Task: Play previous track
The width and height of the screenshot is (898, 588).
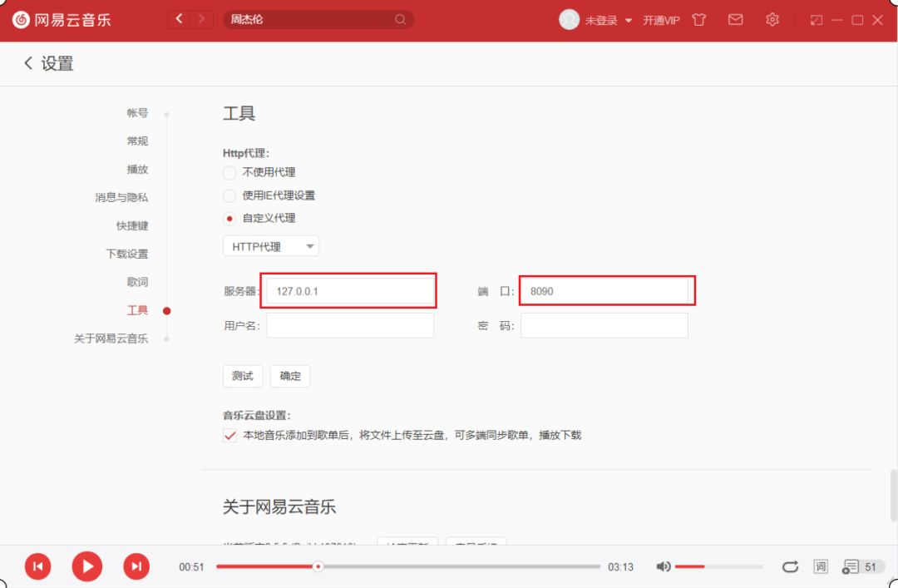Action: 37,566
